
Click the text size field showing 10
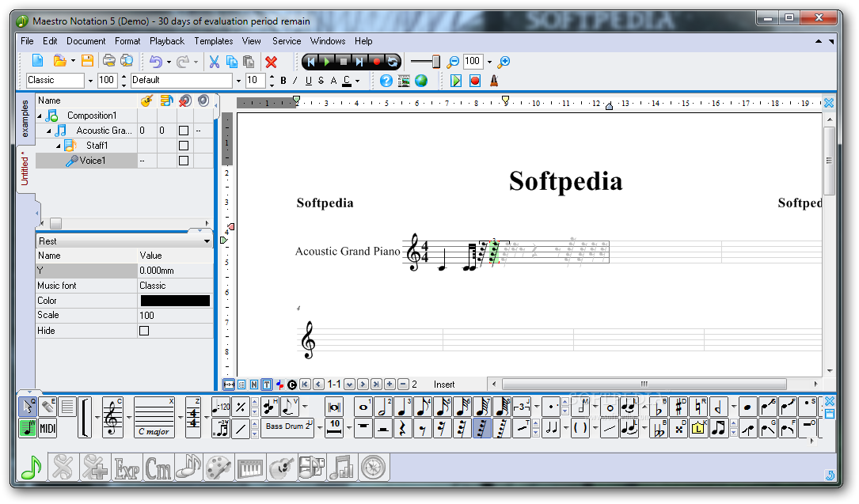click(x=256, y=81)
